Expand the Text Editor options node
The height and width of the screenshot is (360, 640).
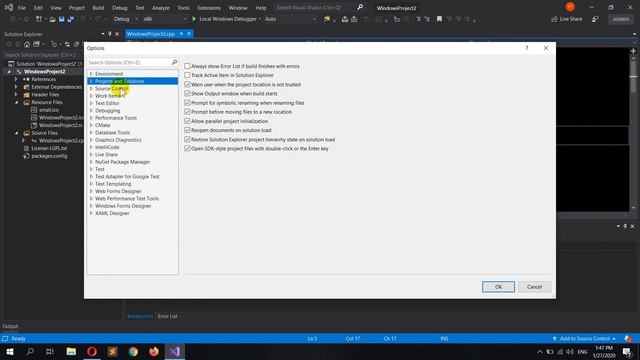91,103
